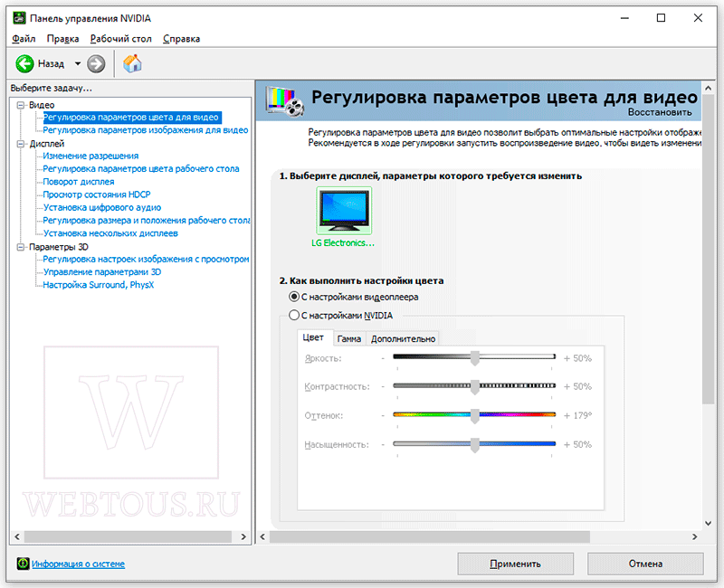
Task: Select the LG Electronics display icon
Action: coord(344,211)
